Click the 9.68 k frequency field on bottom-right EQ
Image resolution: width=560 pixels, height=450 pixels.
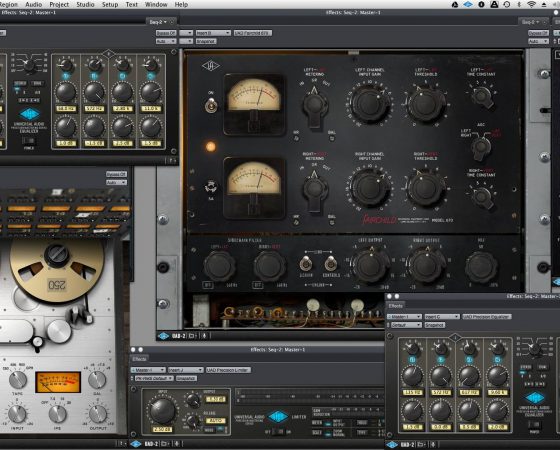(498, 393)
